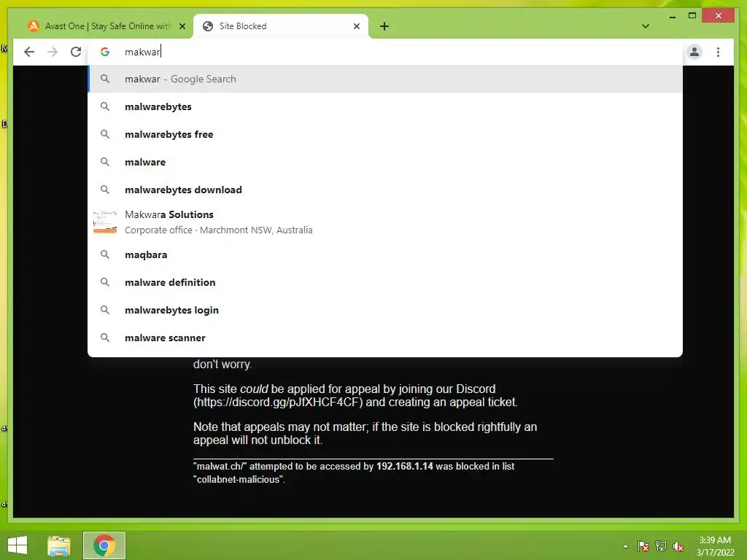The image size is (747, 560).
Task: Click the muted volume tray icon
Action: click(678, 546)
